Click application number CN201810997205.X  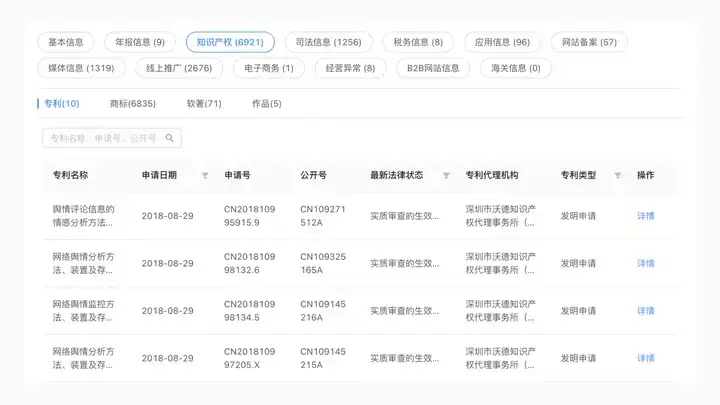pos(250,358)
